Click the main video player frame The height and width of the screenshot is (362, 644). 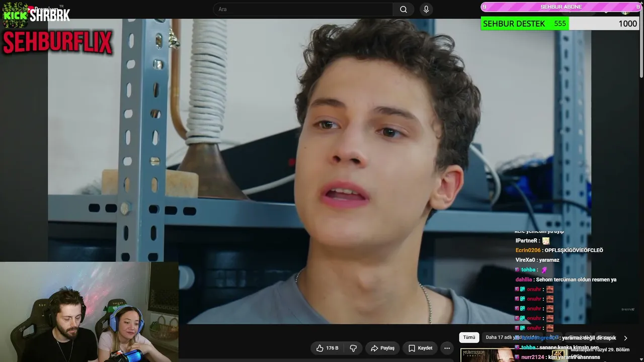pyautogui.click(x=319, y=171)
